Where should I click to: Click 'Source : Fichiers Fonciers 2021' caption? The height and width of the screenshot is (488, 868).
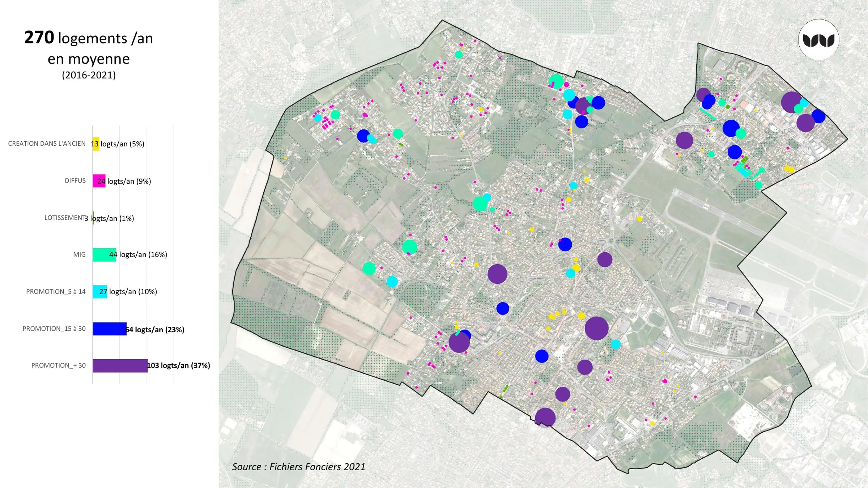(x=299, y=467)
